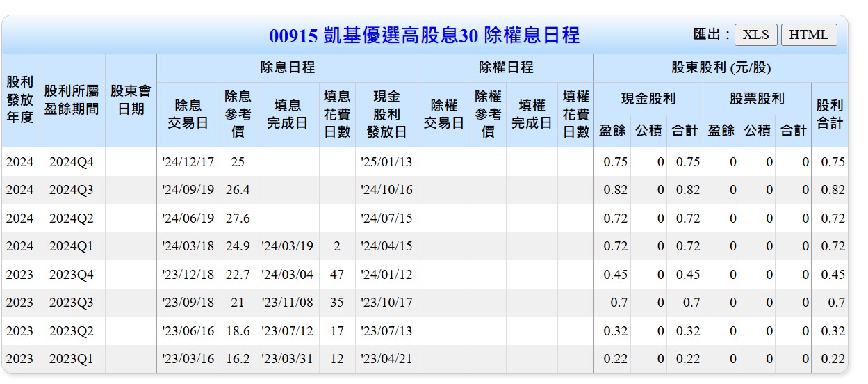868x384 pixels.
Task: Click fill-completion date '23/03/31
Action: 288,359
